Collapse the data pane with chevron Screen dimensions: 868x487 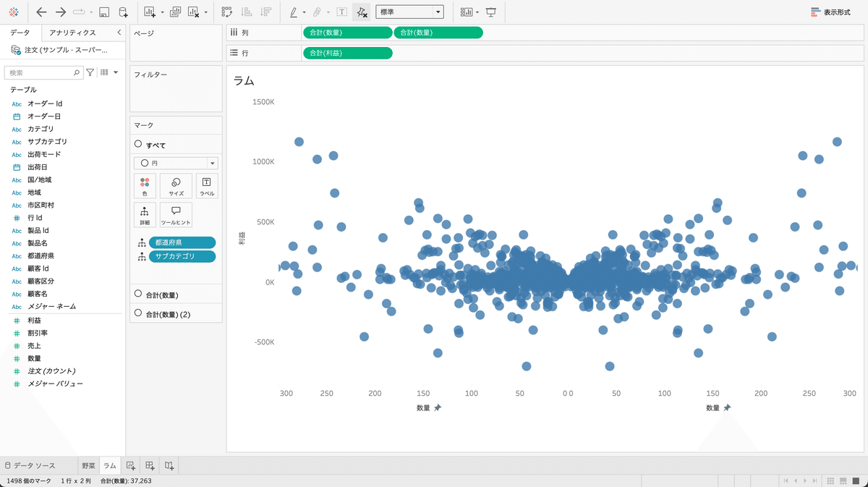coord(119,33)
